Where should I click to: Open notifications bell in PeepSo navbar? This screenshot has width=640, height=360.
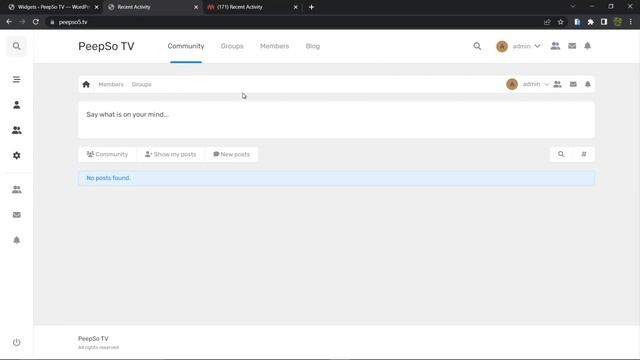tap(588, 84)
